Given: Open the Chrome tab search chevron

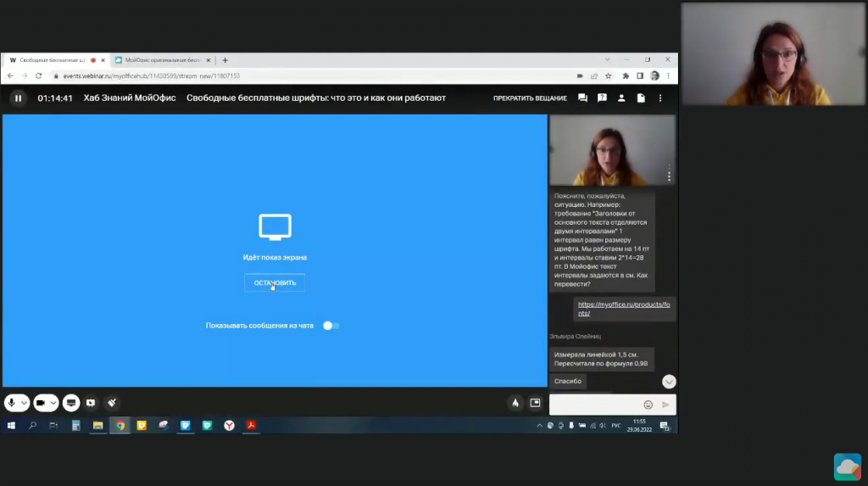Looking at the screenshot, I should click(607, 59).
